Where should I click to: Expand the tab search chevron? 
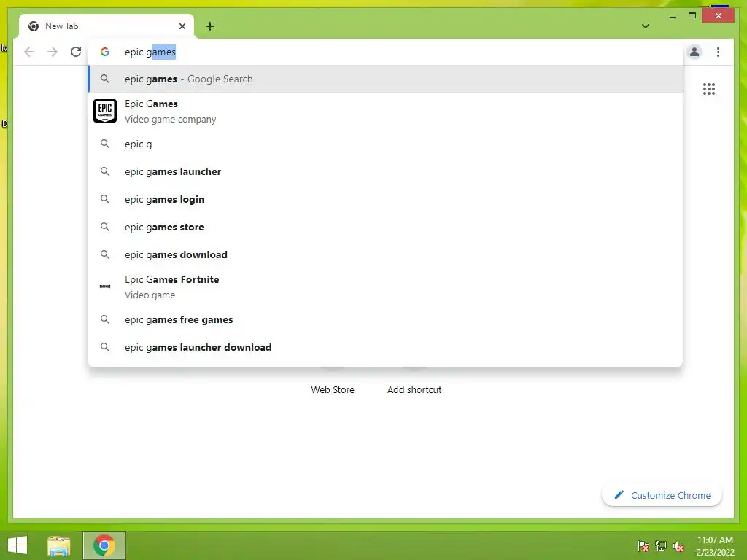coord(645,26)
